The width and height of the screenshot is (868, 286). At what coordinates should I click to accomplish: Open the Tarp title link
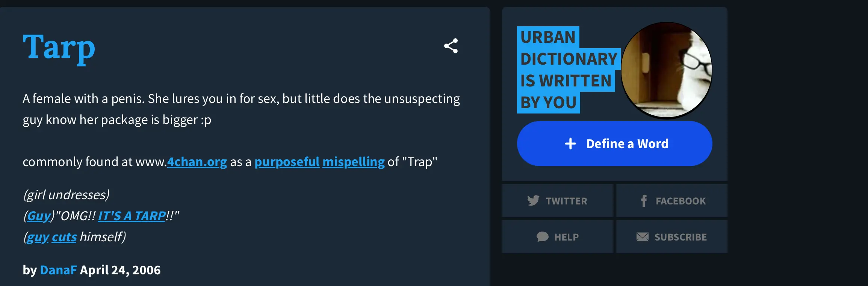(59, 47)
